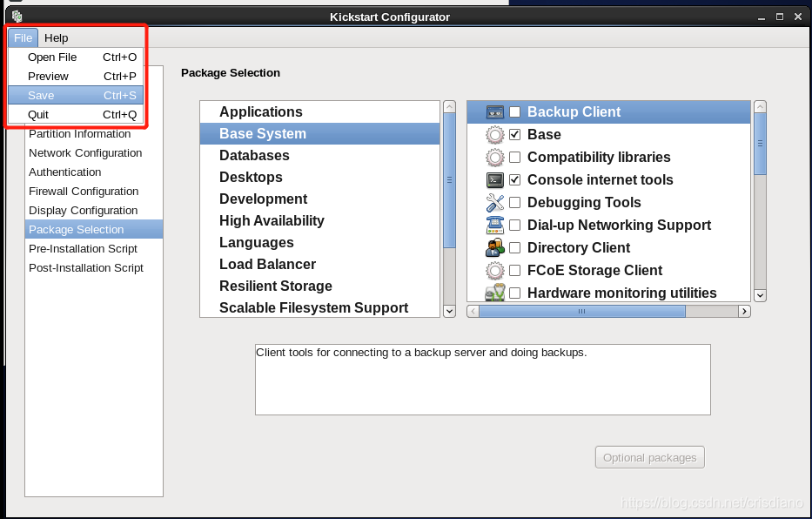This screenshot has width=812, height=519.
Task: Select the Languages category
Action: (x=319, y=242)
